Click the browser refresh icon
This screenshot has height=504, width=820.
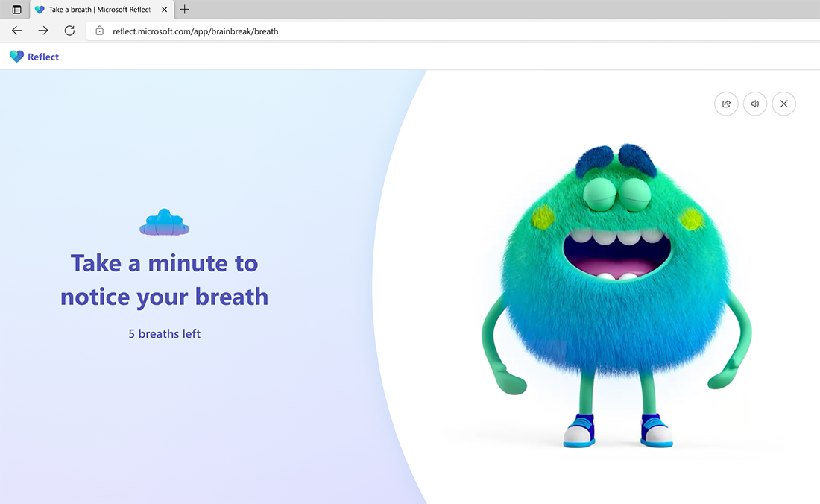(x=69, y=31)
